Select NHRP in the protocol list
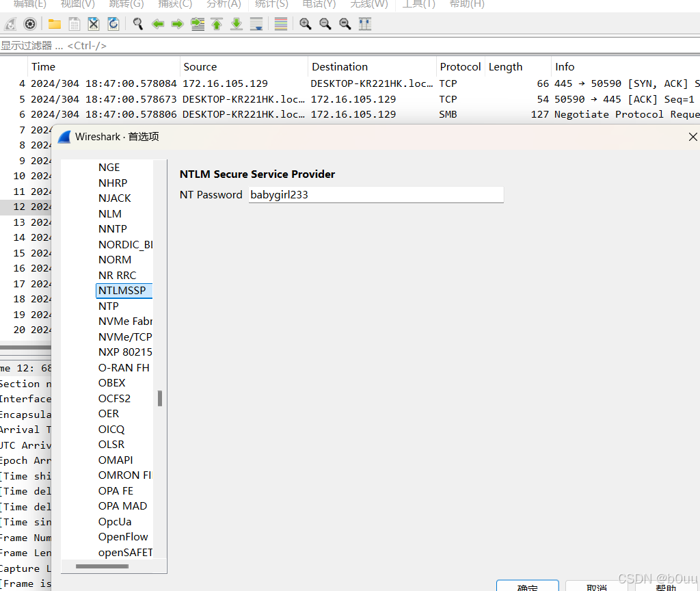The height and width of the screenshot is (591, 700). click(113, 183)
